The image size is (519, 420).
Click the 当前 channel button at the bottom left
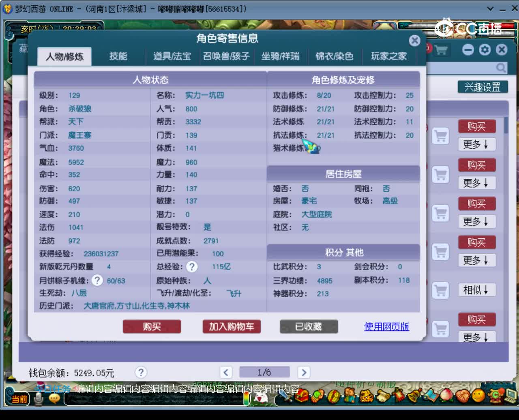click(x=19, y=399)
